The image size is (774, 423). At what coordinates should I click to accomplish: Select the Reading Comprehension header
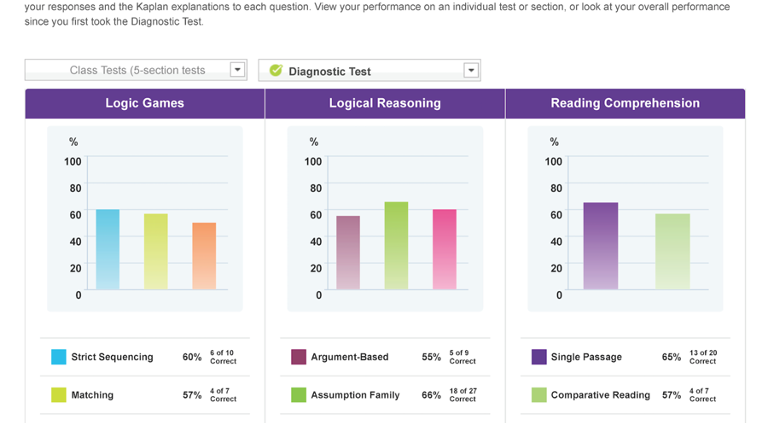(x=625, y=103)
